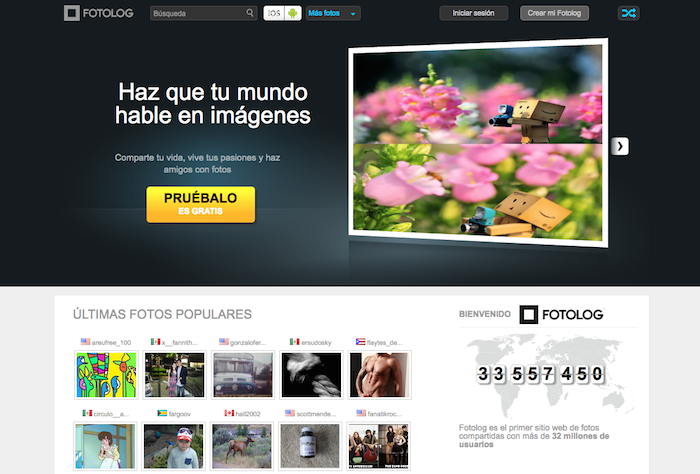Click flag icon next to areufree_100

[85, 342]
